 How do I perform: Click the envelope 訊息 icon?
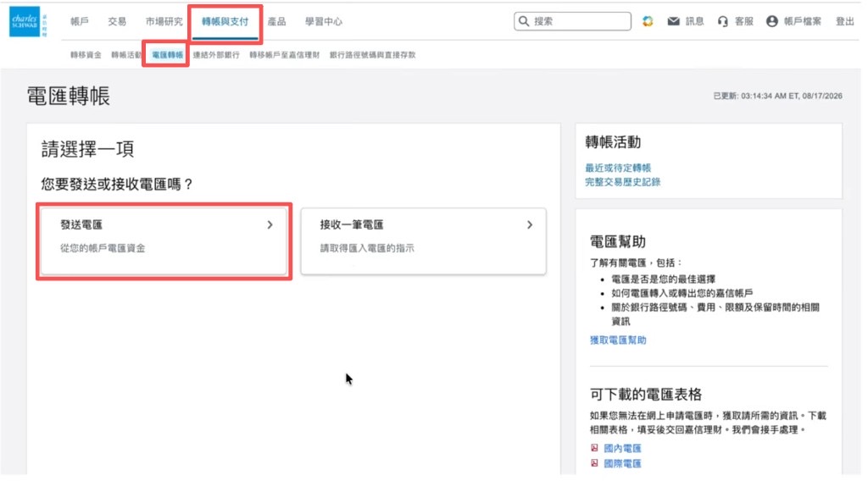[673, 21]
